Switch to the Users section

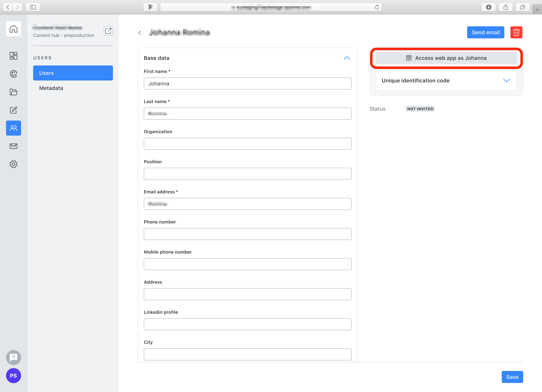point(73,73)
